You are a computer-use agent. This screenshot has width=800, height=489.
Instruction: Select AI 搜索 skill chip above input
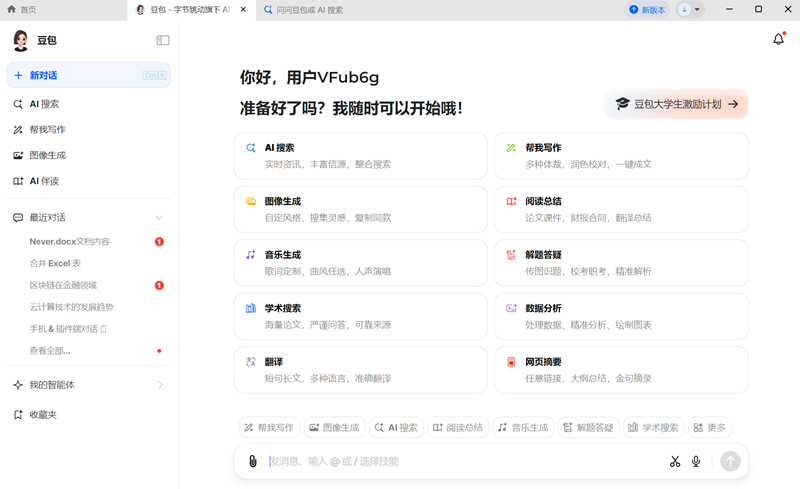(x=396, y=428)
